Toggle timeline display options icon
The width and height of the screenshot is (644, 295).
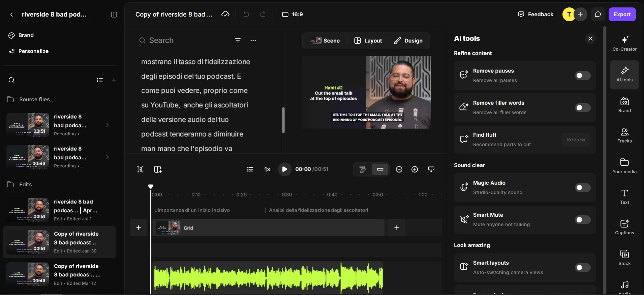pyautogui.click(x=431, y=169)
